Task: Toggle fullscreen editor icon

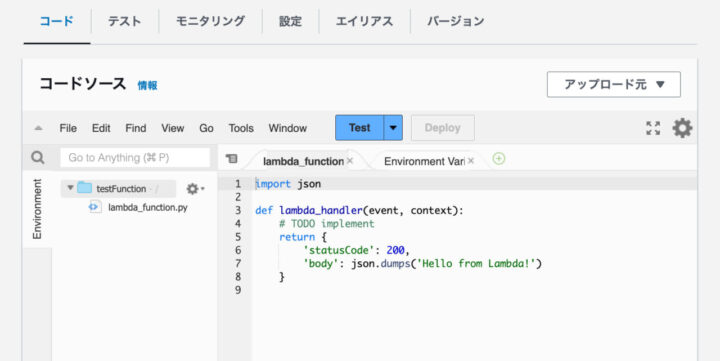Action: coord(653,128)
